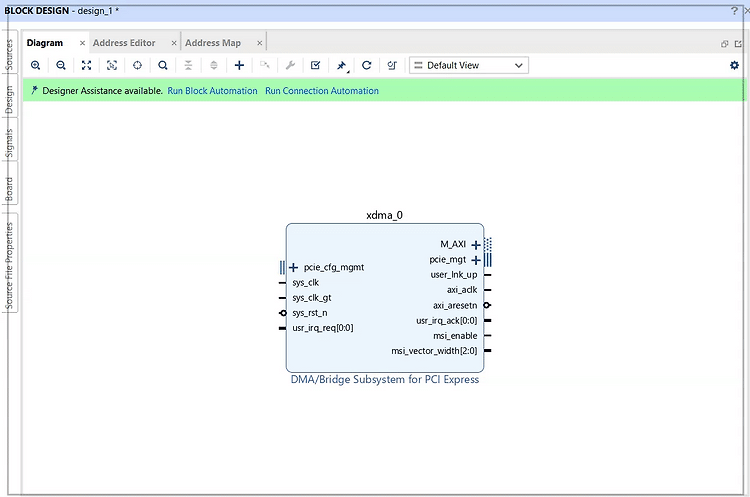This screenshot has width=750, height=497.
Task: Click the float window icon
Action: (x=725, y=44)
